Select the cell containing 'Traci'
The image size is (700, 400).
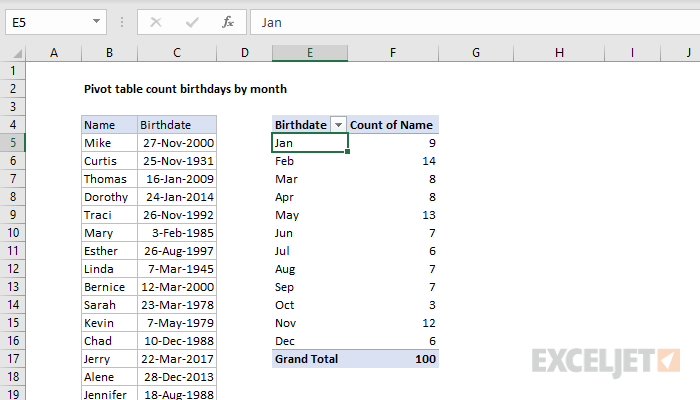coord(109,215)
